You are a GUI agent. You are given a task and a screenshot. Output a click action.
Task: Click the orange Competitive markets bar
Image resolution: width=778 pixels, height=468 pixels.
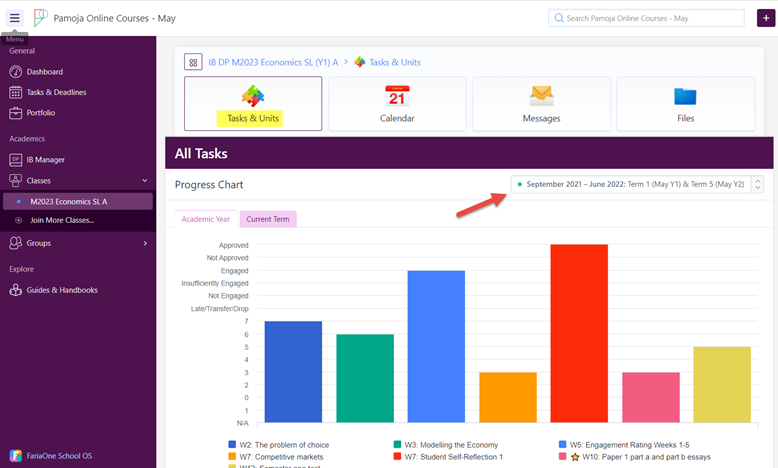point(508,398)
